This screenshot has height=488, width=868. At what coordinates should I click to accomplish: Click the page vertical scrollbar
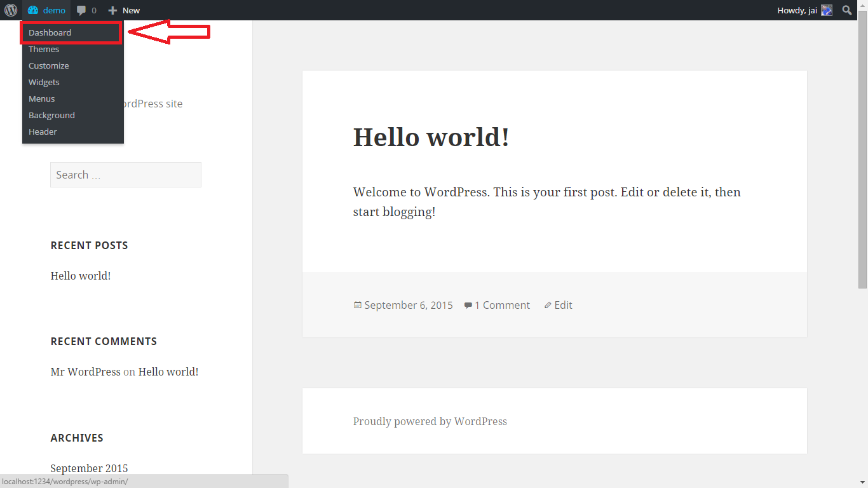point(863,254)
